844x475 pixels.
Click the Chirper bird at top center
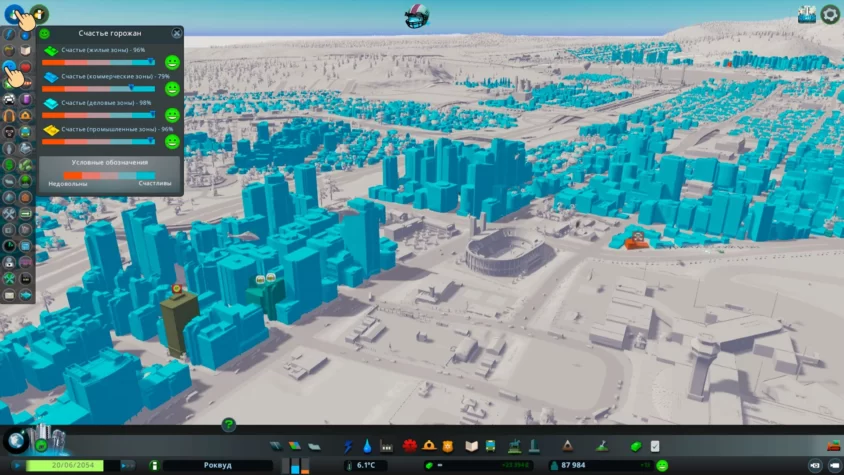(x=417, y=16)
